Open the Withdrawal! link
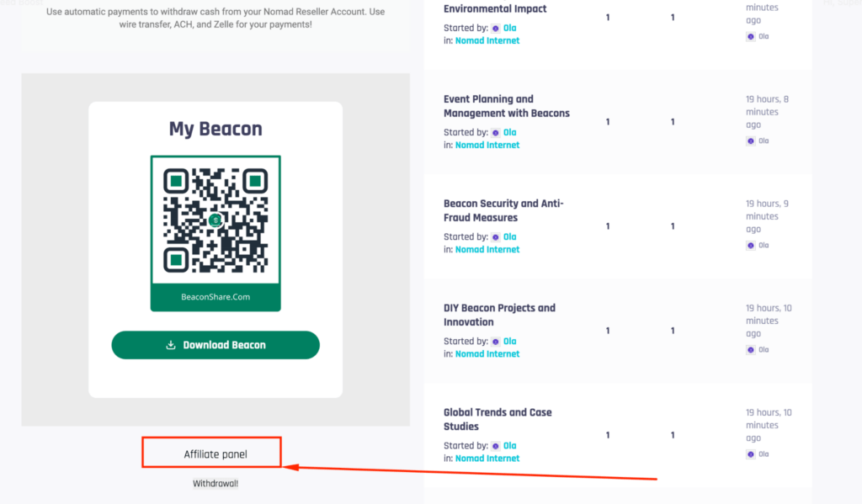The width and height of the screenshot is (862, 504). pyautogui.click(x=215, y=484)
